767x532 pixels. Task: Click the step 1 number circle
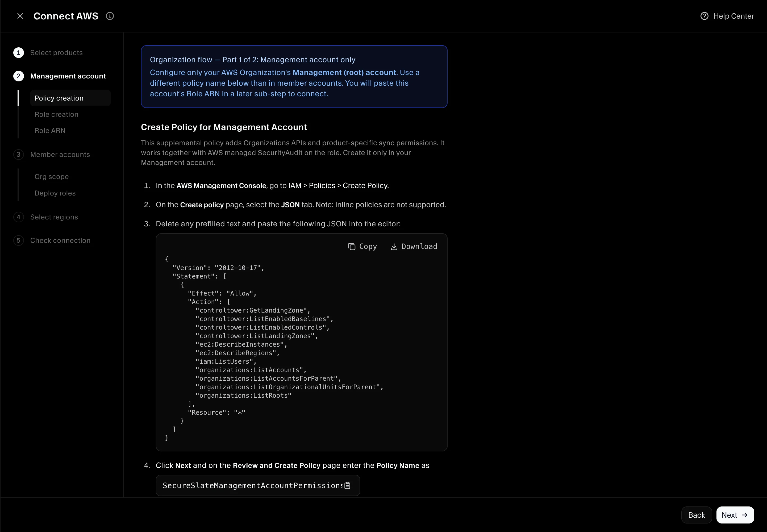click(x=19, y=53)
